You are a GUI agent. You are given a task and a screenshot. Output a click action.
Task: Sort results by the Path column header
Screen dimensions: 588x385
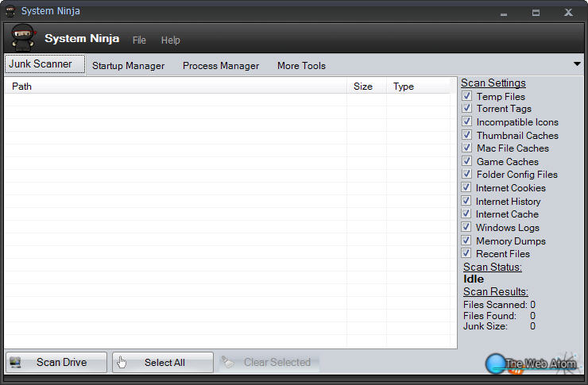coord(176,87)
